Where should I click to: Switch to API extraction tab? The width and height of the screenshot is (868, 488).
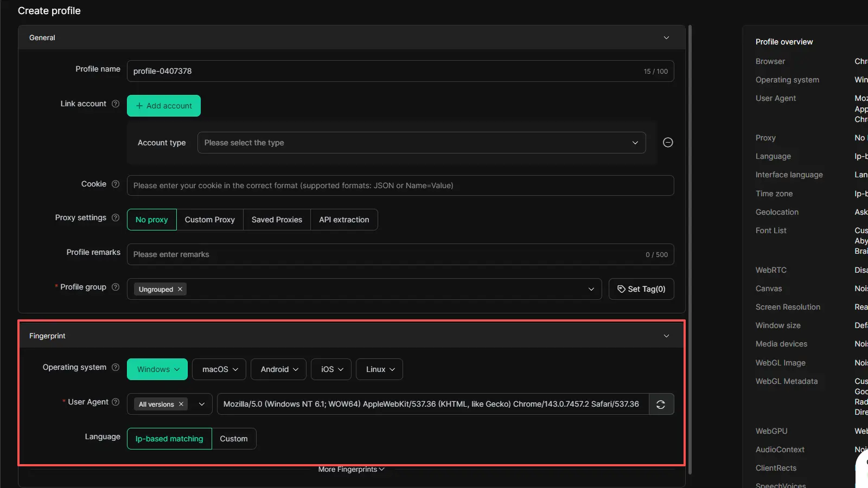[x=344, y=220]
